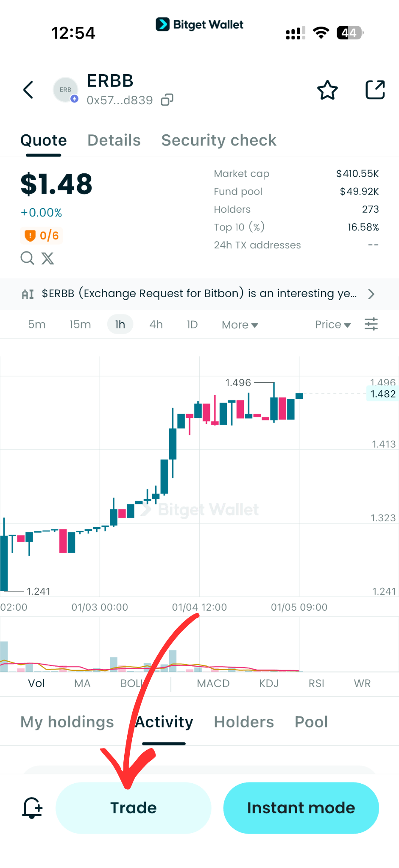Click the search magnifier icon below risk badge
399x868 pixels.
[27, 258]
